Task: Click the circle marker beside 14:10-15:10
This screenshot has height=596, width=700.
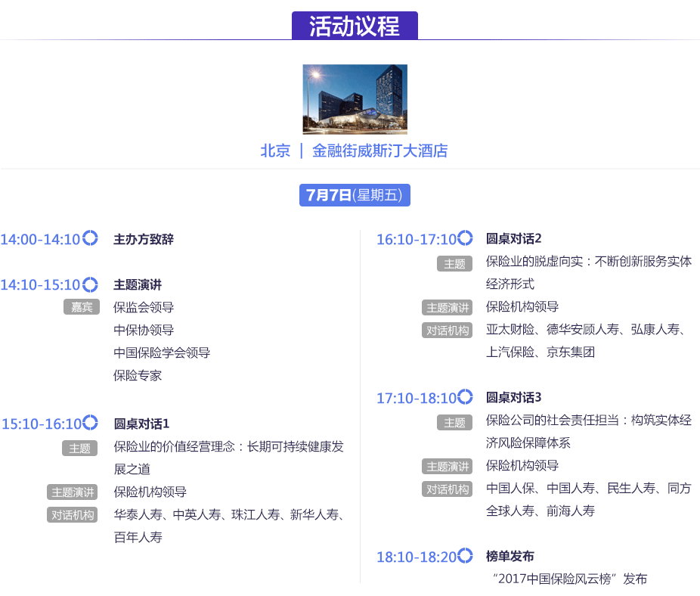Action: pyautogui.click(x=90, y=284)
